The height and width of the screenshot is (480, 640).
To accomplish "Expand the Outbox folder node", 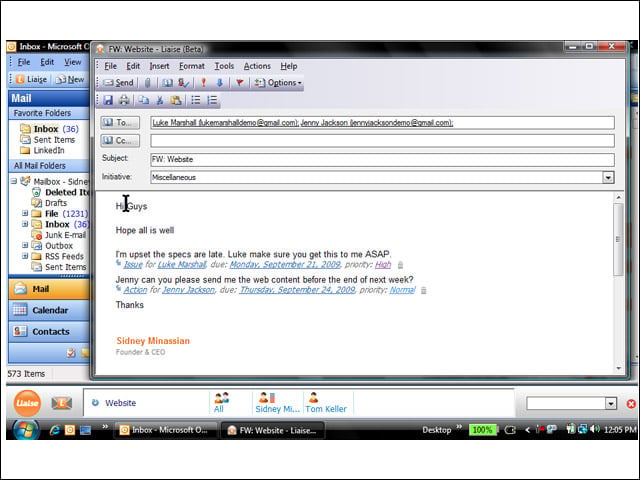I will [x=25, y=245].
